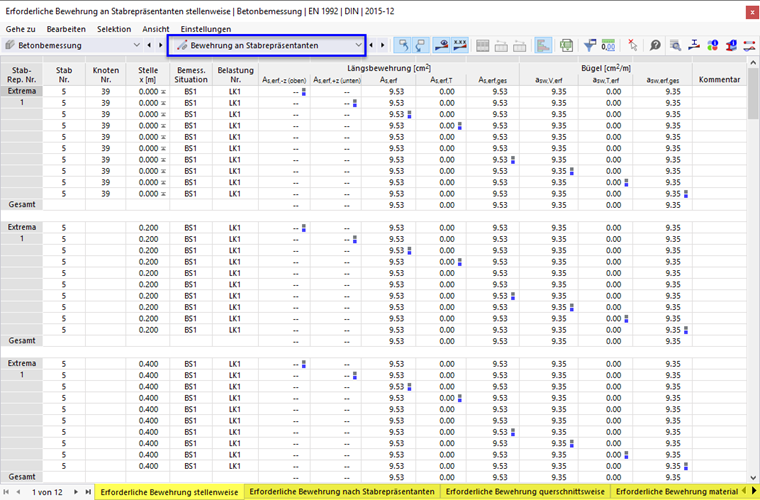Screen dimensions: 760x500
Task: Go to previous add-on left of Bewehrung dropdown
Action: pyautogui.click(x=149, y=45)
